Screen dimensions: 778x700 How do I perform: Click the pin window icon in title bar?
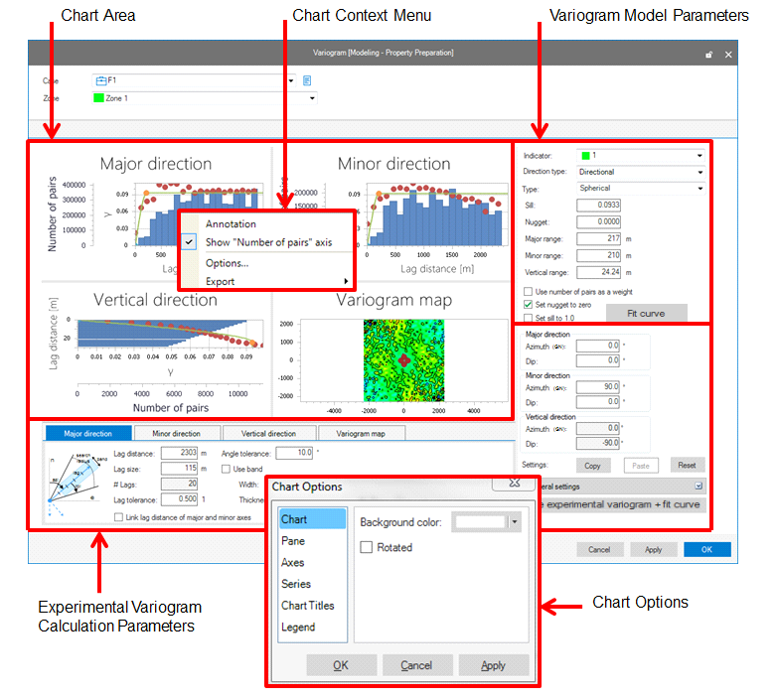708,56
